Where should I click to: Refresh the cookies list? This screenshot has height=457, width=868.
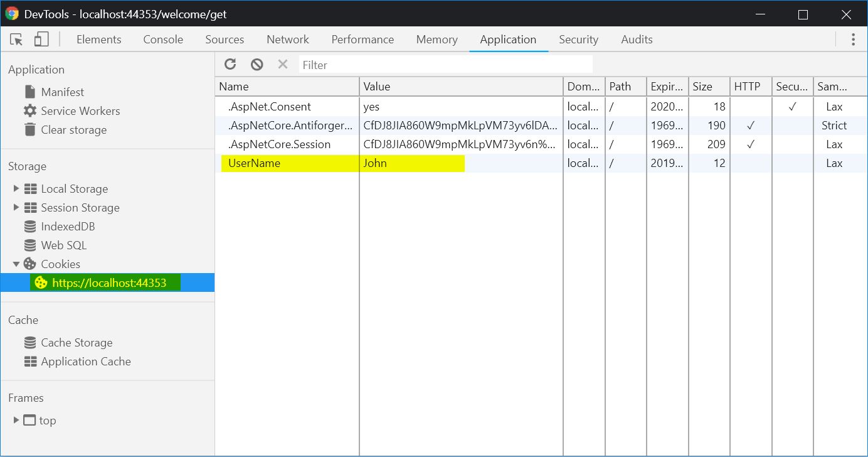click(230, 64)
